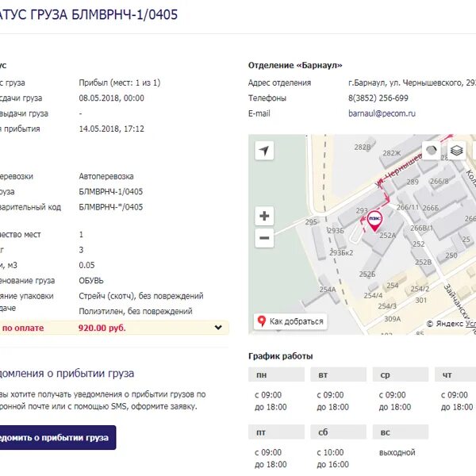Expand the 920.00 руб. payment row
This screenshot has height=476, width=476.
218,328
